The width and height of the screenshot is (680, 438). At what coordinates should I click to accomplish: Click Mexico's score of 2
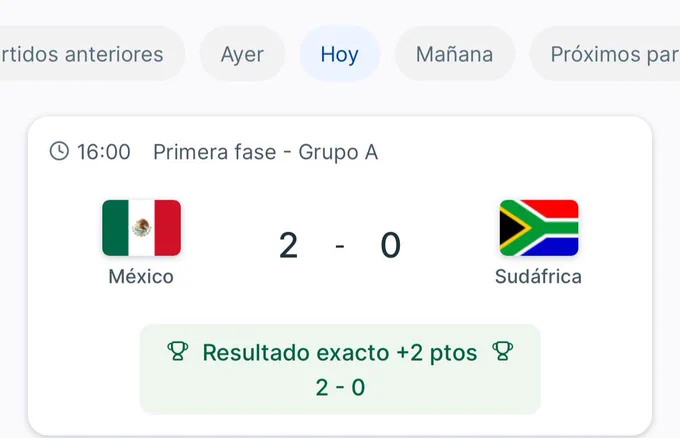tap(288, 245)
